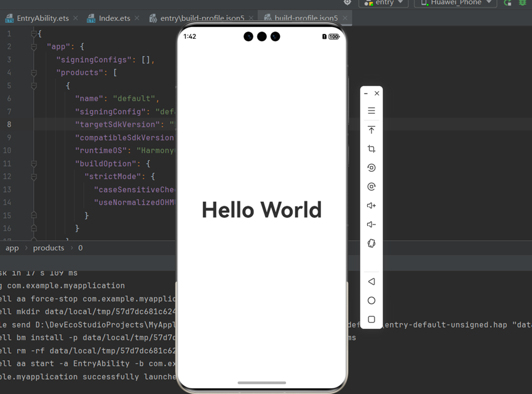Decrease emulator volume
The width and height of the screenshot is (532, 394).
point(371,225)
